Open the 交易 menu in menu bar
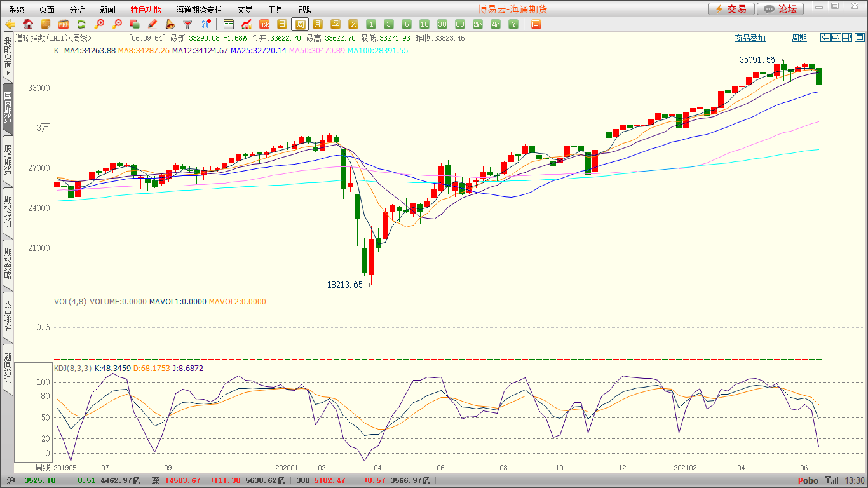The width and height of the screenshot is (868, 488). pyautogui.click(x=245, y=10)
